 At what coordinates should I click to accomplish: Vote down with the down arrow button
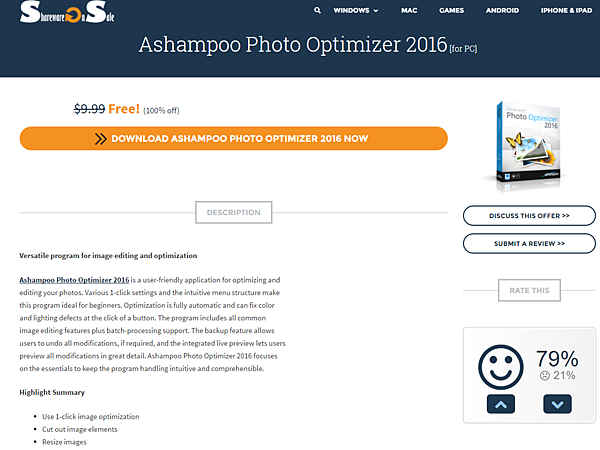tap(557, 404)
